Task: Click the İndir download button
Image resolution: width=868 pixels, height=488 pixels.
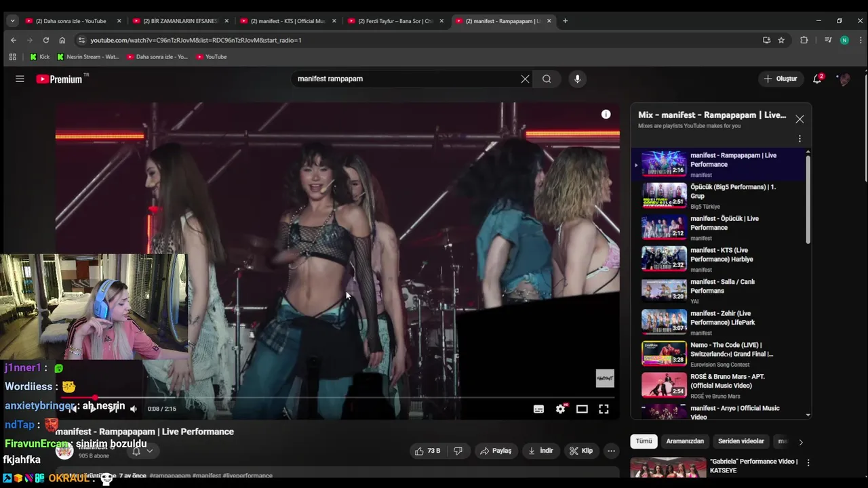Action: (x=540, y=451)
